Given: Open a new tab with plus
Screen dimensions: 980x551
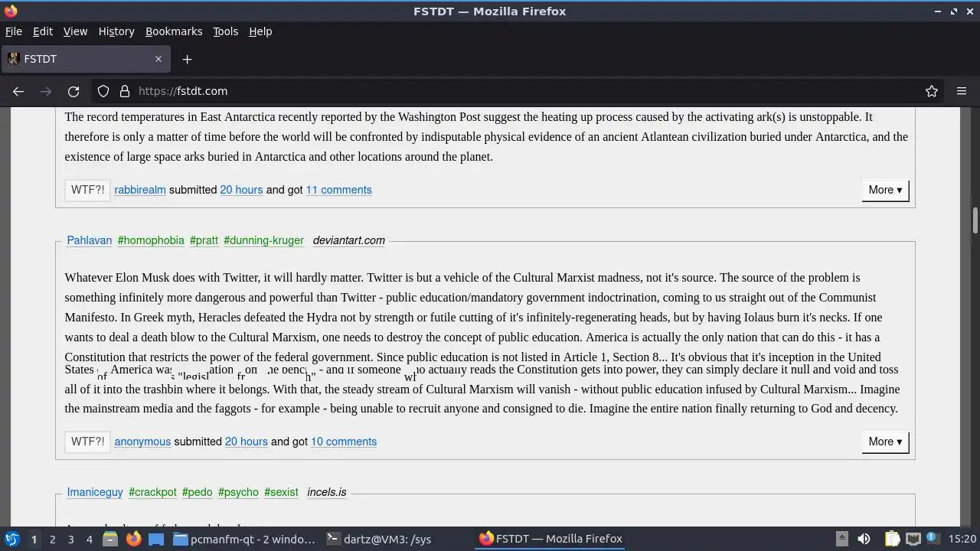Looking at the screenshot, I should pyautogui.click(x=187, y=59).
